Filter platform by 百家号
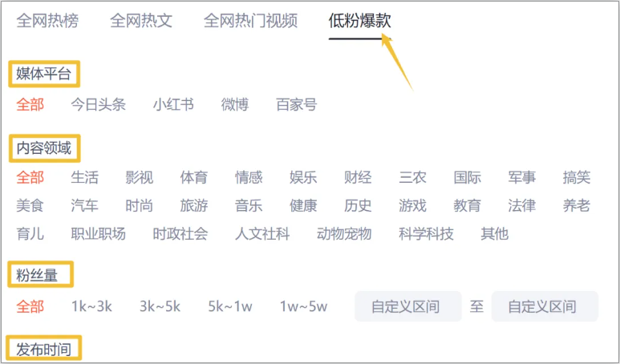620x364 pixels. [297, 105]
